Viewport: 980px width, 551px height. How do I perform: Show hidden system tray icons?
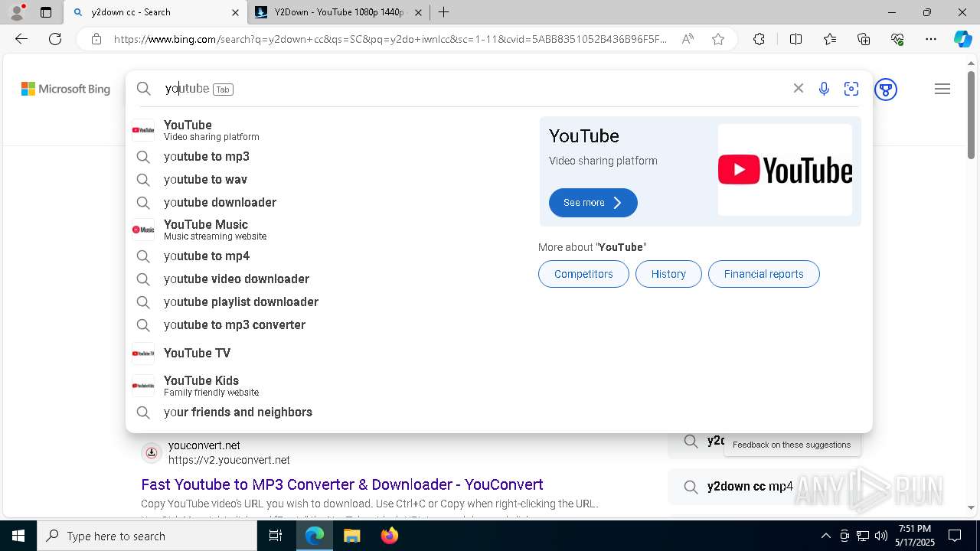pos(825,536)
